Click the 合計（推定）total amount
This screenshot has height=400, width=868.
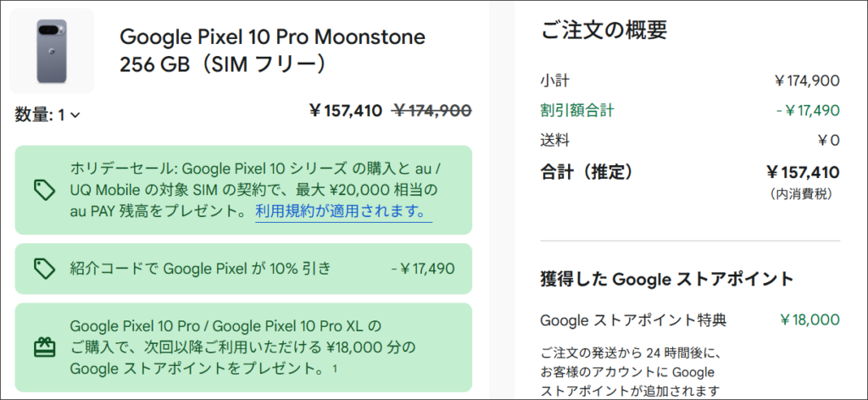(802, 173)
